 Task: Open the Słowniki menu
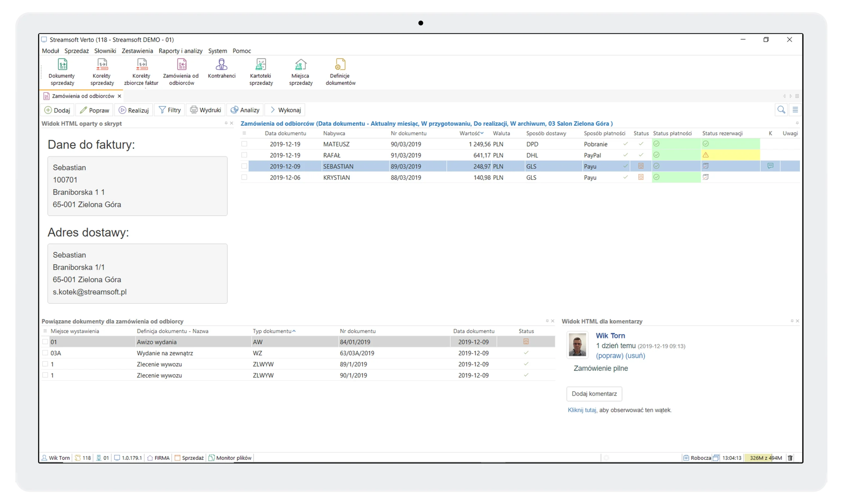[x=105, y=51]
